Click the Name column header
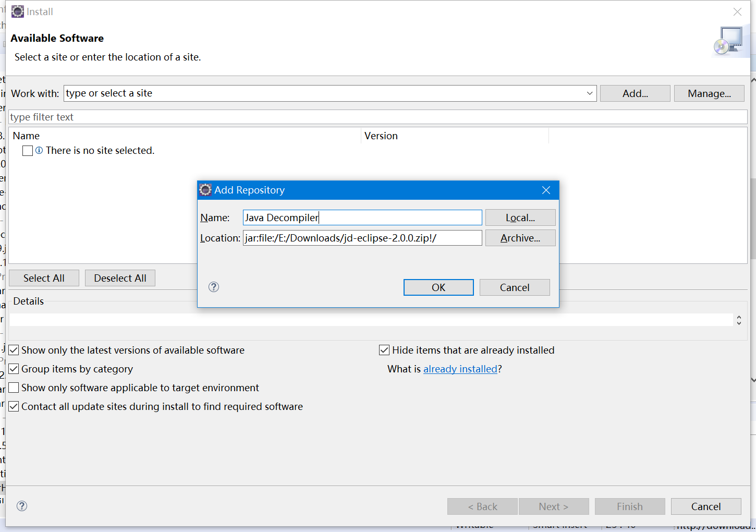756x532 pixels. (x=185, y=136)
